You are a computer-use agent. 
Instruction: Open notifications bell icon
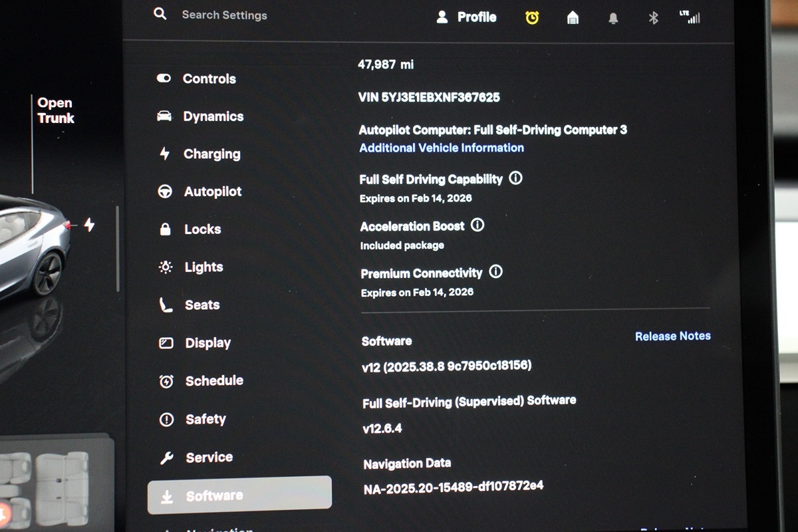click(x=613, y=19)
